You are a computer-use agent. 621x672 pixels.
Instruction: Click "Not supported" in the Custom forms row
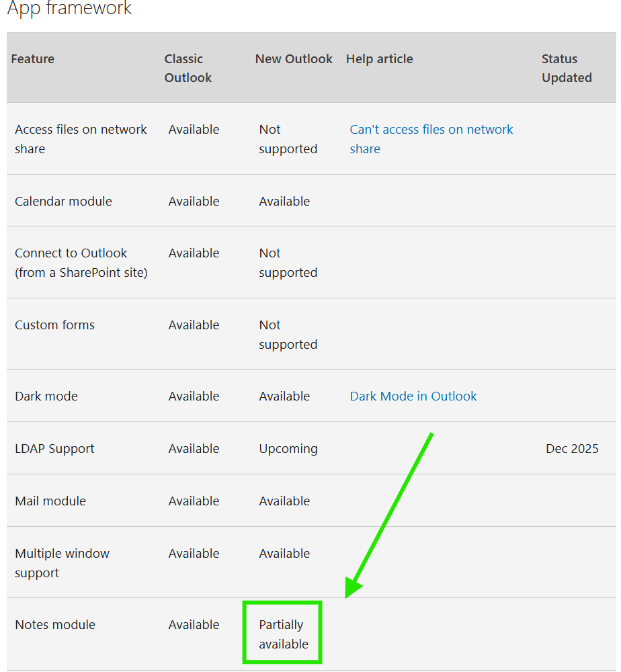click(288, 334)
